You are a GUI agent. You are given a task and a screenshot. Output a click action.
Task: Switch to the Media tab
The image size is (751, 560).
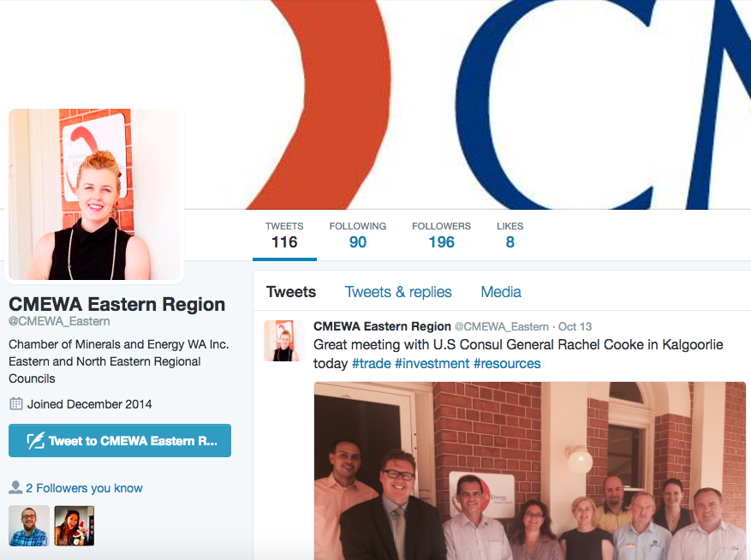[501, 292]
